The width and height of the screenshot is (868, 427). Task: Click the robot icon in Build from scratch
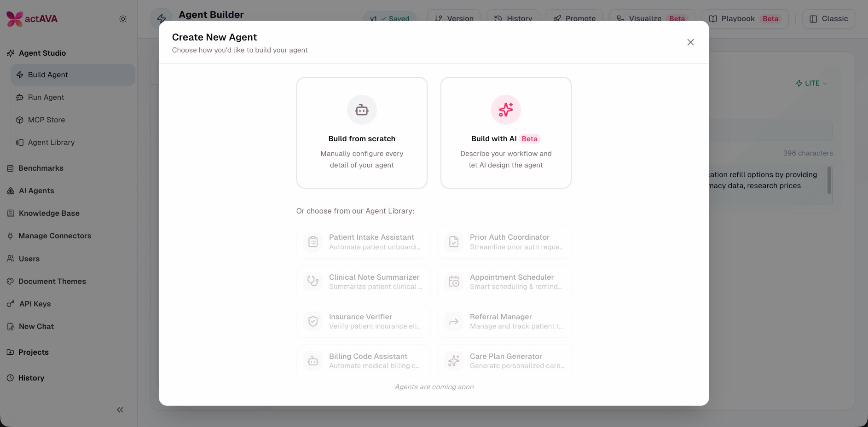point(362,110)
